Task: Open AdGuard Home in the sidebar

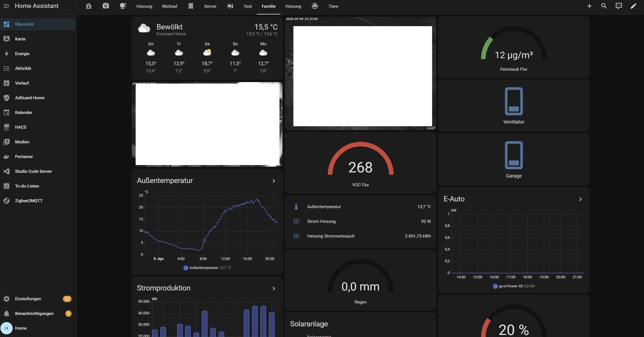Action: click(x=29, y=98)
